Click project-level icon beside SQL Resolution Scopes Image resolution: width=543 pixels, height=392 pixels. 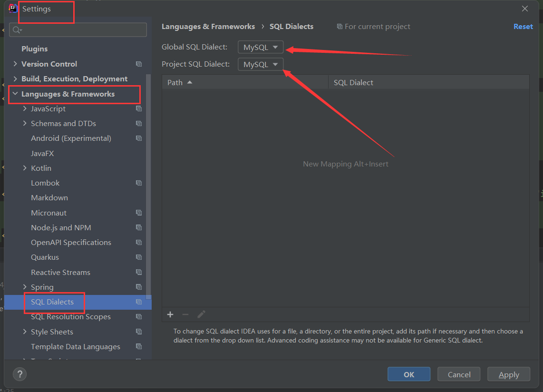tap(139, 317)
